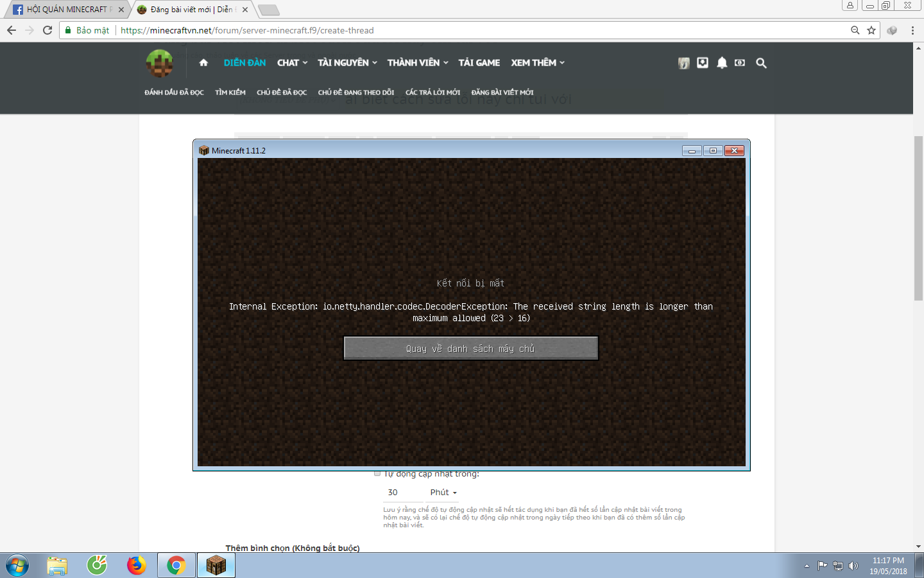
Task: Go forward with the browser forward arrow
Action: click(x=30, y=30)
